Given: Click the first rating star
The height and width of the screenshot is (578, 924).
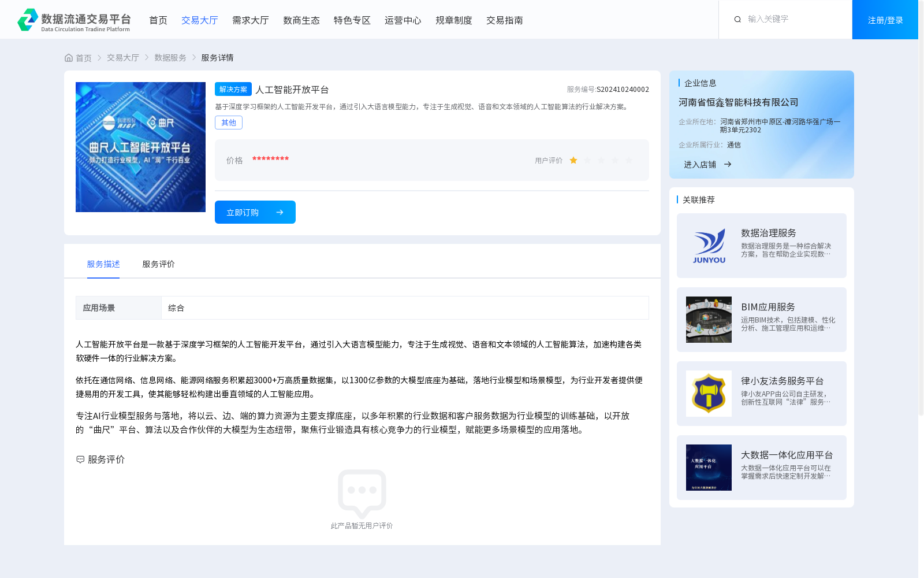Looking at the screenshot, I should coord(573,160).
